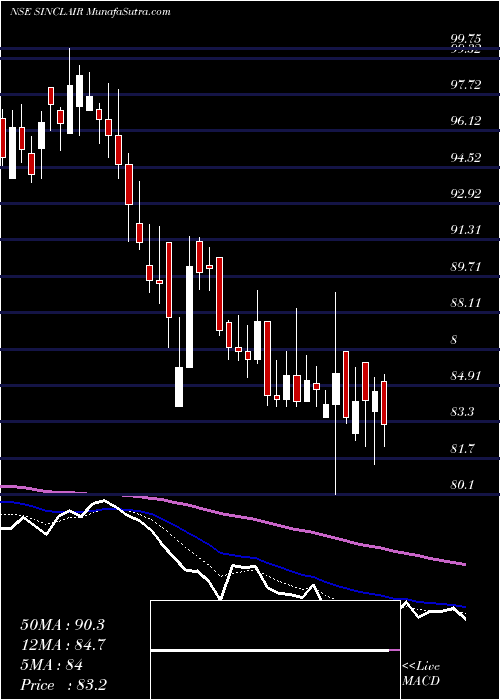Select the 96.12 price axis label
This screenshot has width=500, height=700.
(x=465, y=121)
